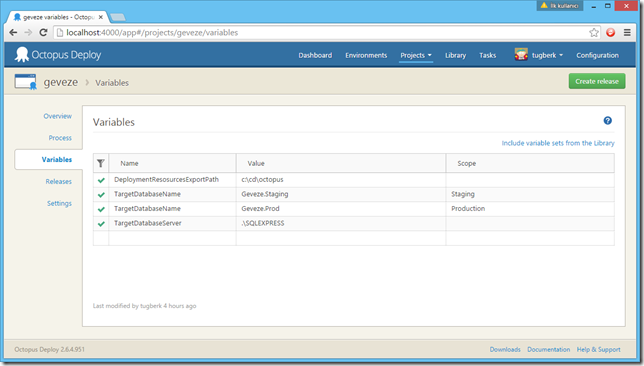The height and width of the screenshot is (366, 644).
Task: Go to Environments in top navigation
Action: click(366, 55)
